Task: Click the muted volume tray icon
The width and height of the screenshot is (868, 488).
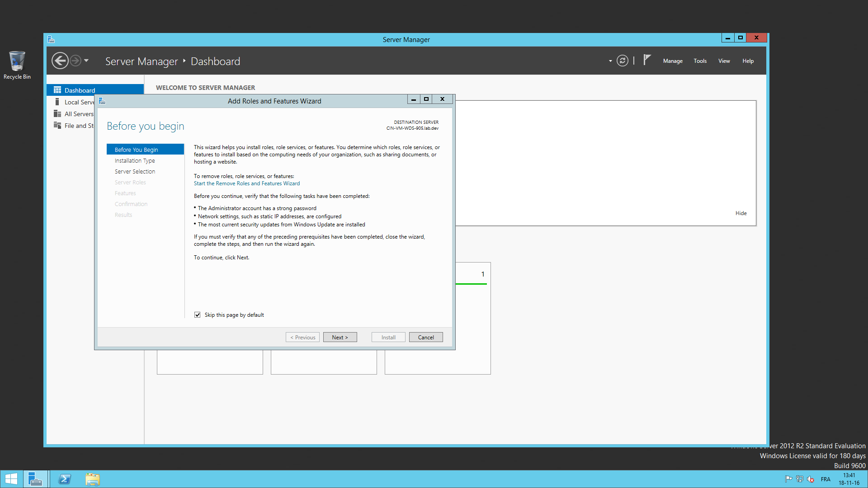Action: coord(811,479)
